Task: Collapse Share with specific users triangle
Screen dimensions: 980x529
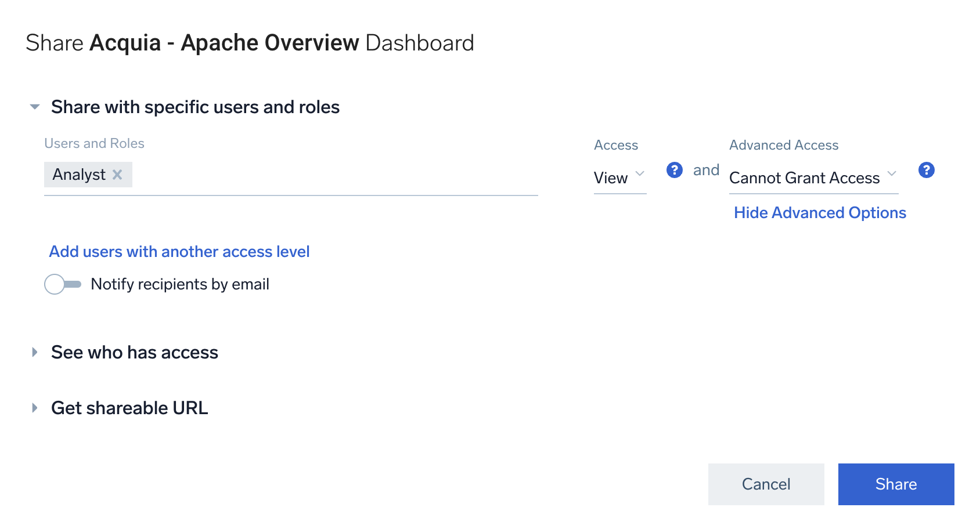Action: [35, 107]
